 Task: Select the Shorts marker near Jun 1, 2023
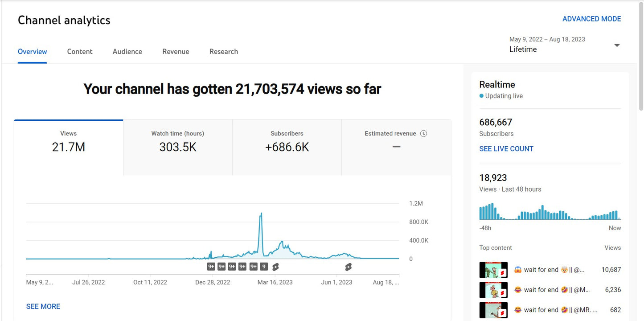(x=348, y=266)
